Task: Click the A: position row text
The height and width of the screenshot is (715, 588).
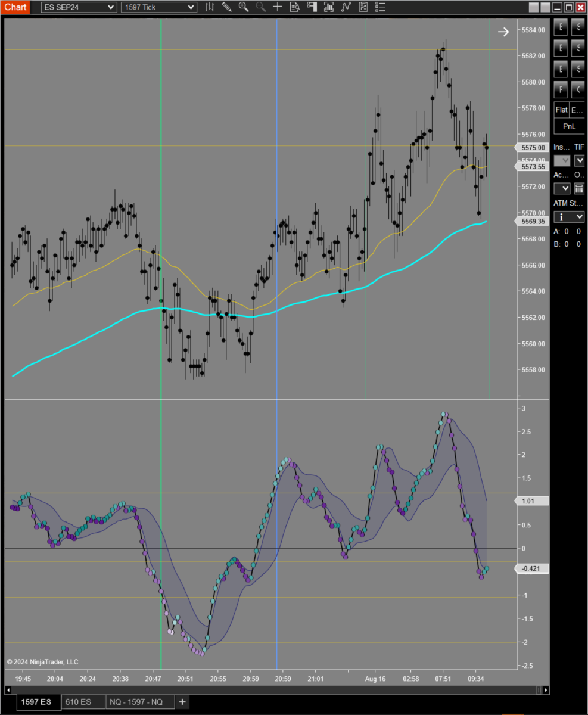Action: pos(568,231)
